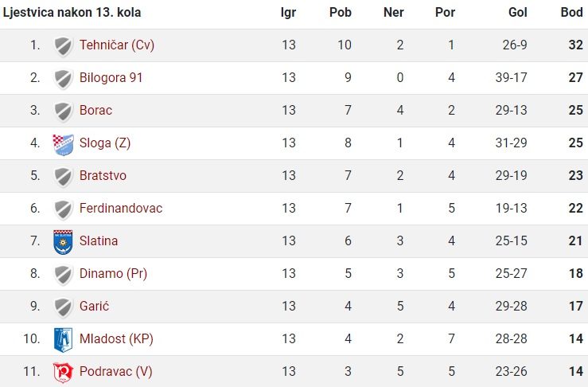Click the Bod column header
Viewport: 588px width, 387px height.
[571, 13]
